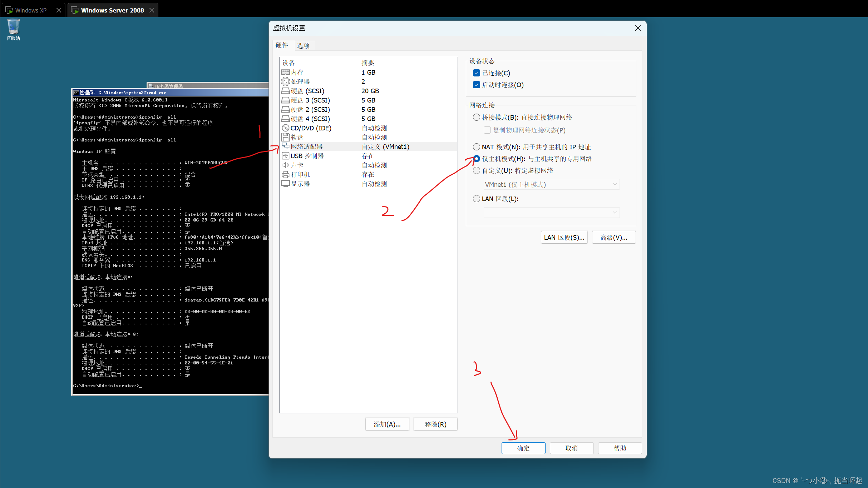
Task: Open the VMnet1 custom network dropdown
Action: [551, 185]
